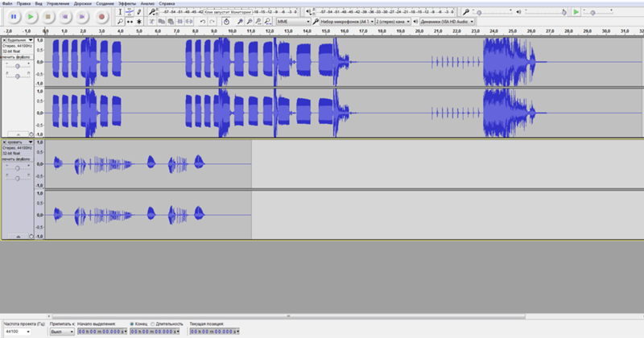Screen dimensions: 644x338
Task: Click the Stop button
Action: (47, 16)
